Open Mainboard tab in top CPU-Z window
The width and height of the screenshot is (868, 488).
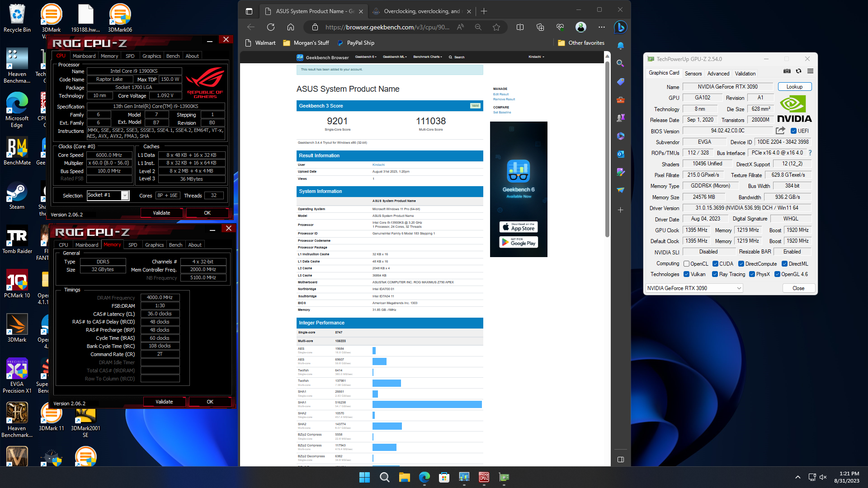[84, 56]
